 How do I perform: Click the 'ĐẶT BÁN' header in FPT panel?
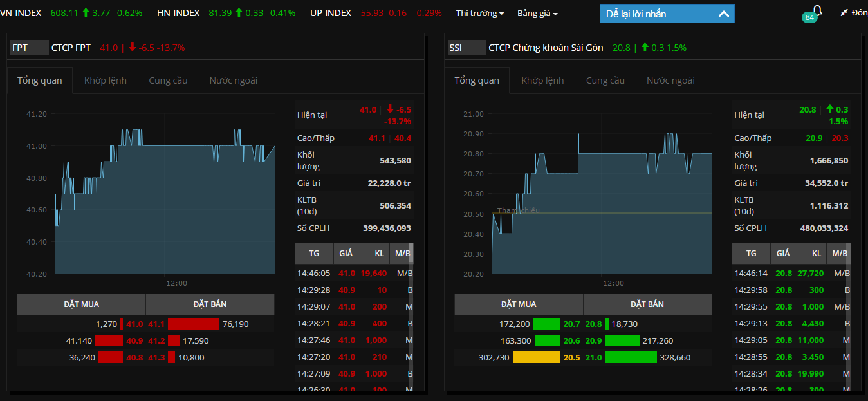pos(210,304)
